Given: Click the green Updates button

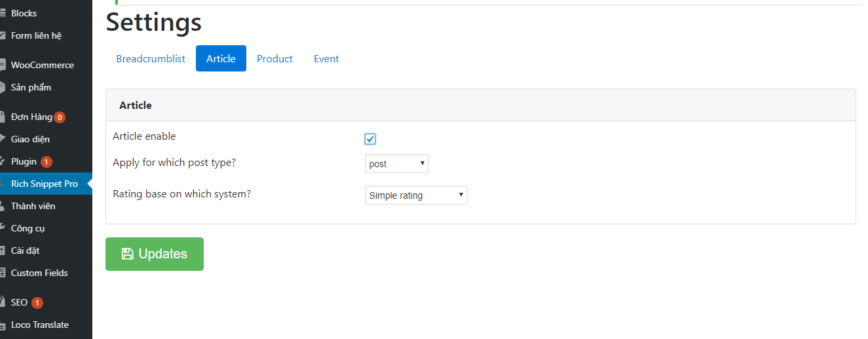Looking at the screenshot, I should coord(155,254).
